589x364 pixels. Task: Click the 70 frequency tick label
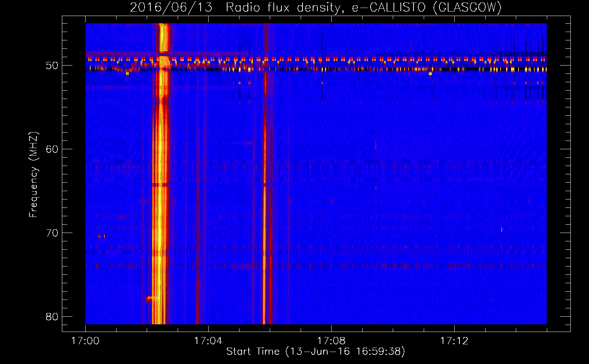[52, 233]
